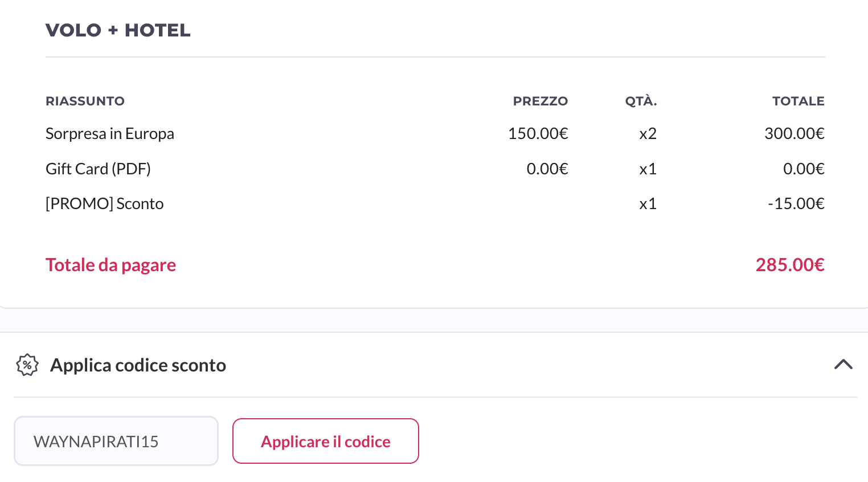Click the -15.00€ discount amount
This screenshot has width=868, height=482.
(796, 204)
